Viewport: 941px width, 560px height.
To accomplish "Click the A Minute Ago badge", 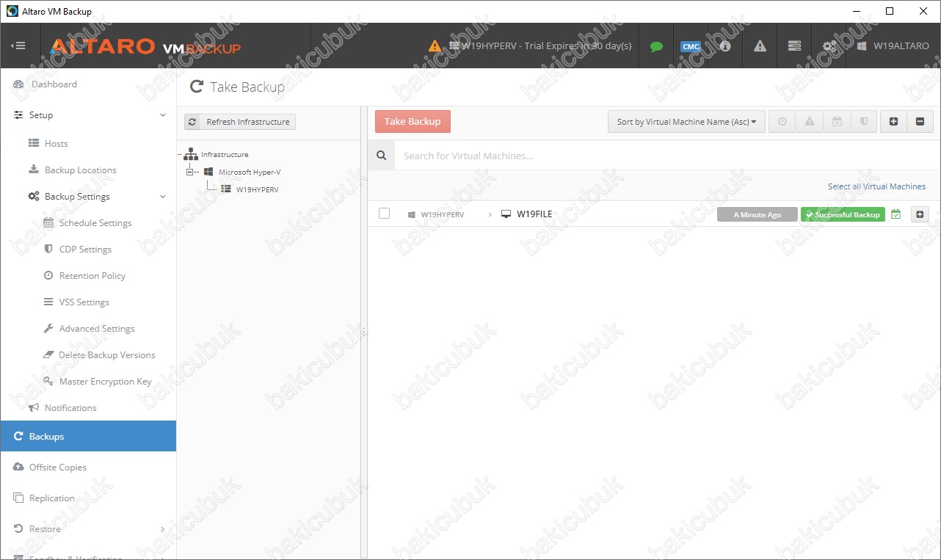I will (x=757, y=214).
